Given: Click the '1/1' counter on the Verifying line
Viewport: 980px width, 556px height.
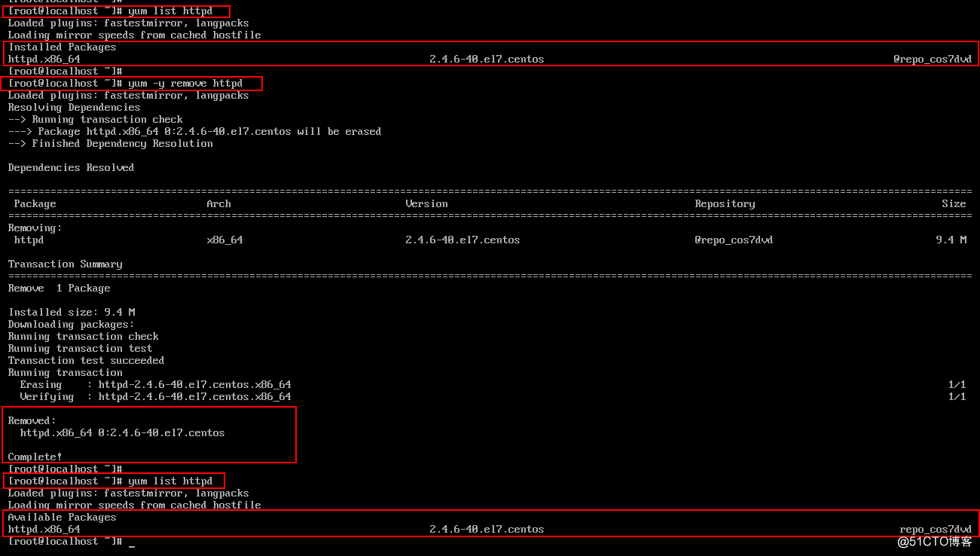Looking at the screenshot, I should point(957,396).
